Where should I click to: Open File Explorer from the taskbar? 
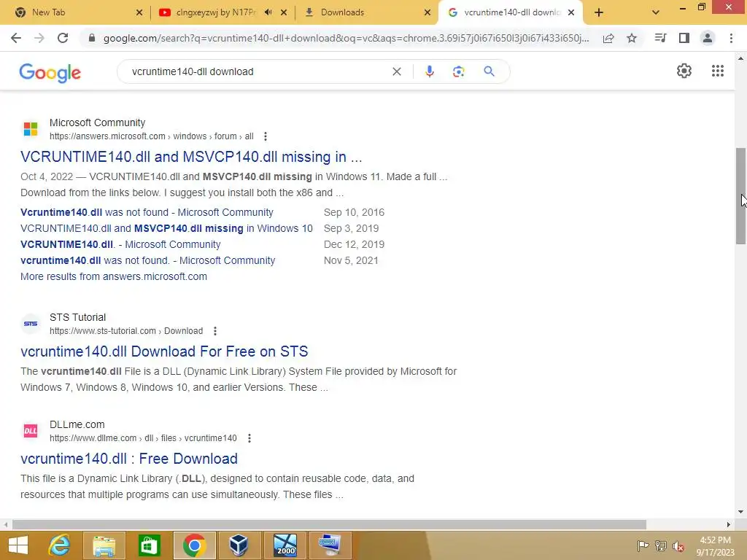104,545
